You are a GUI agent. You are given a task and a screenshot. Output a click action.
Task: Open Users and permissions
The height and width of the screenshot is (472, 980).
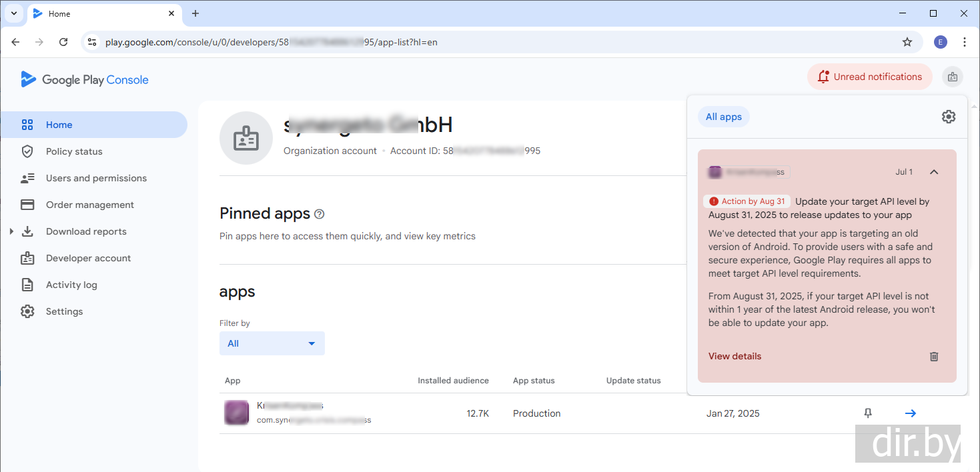pyautogui.click(x=96, y=178)
